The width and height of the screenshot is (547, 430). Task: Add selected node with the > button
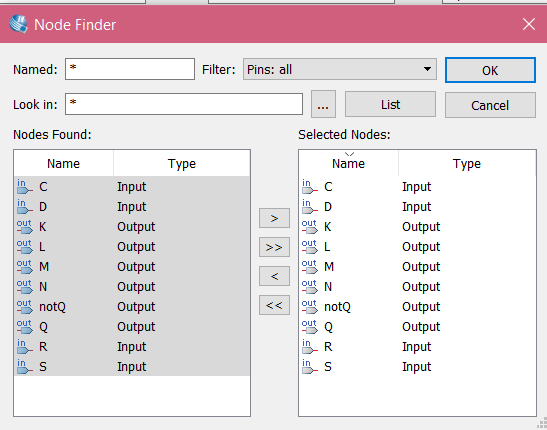click(274, 218)
